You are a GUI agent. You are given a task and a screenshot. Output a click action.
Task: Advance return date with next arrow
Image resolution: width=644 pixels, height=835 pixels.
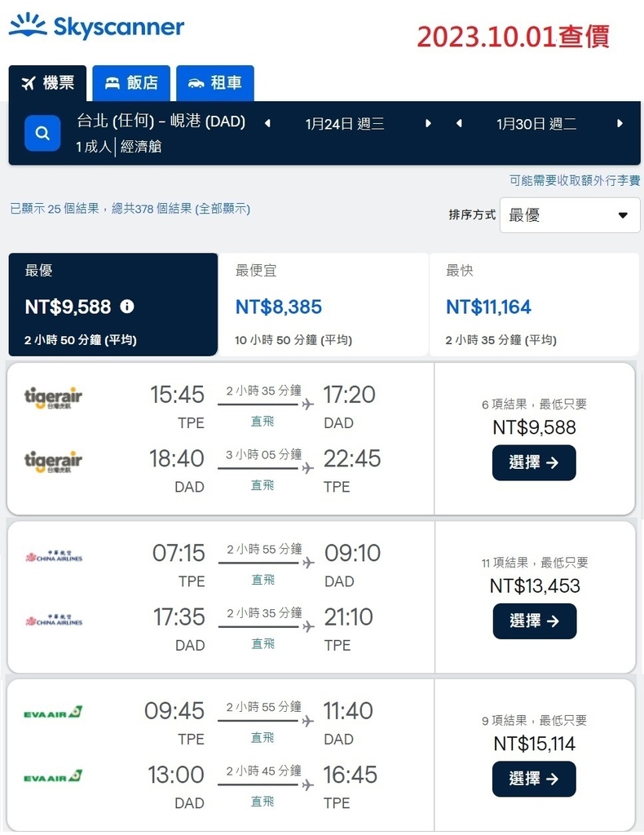(620, 124)
